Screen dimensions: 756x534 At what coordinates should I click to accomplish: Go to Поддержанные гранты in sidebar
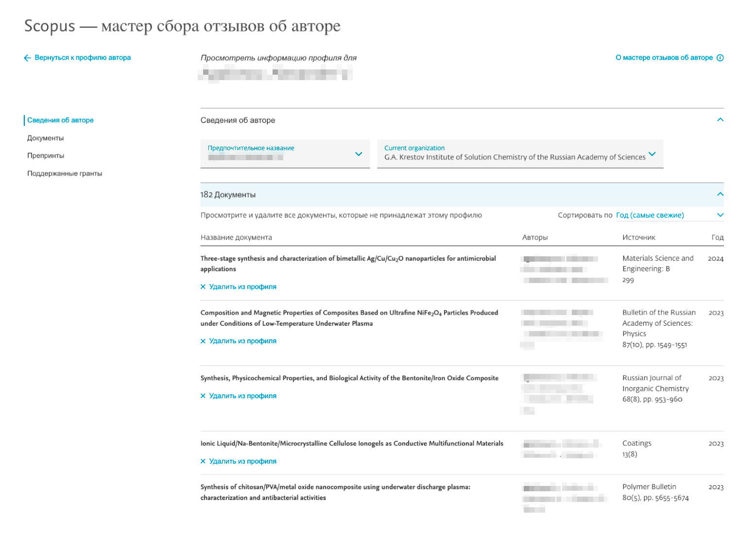pyautogui.click(x=65, y=174)
